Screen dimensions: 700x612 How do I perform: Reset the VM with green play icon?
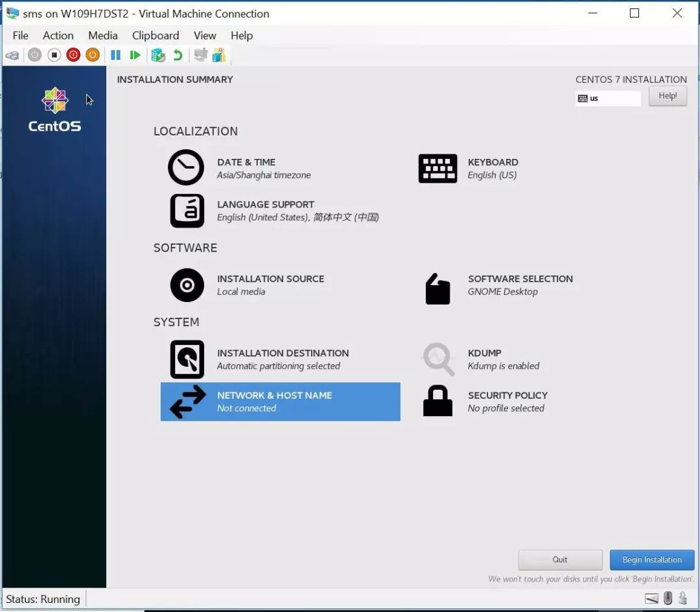[135, 55]
